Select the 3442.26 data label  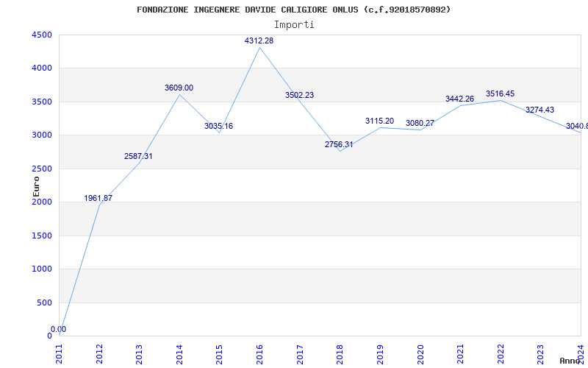460,99
